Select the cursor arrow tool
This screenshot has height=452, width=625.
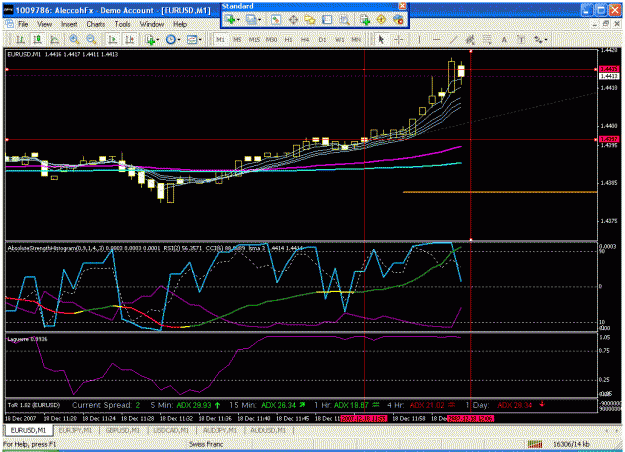(381, 39)
